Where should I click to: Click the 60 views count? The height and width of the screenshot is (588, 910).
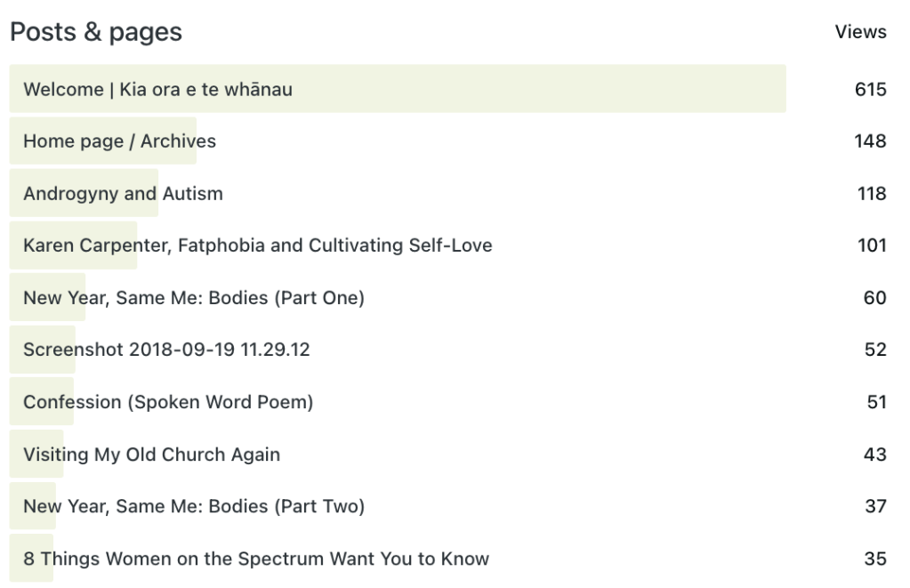point(874,298)
